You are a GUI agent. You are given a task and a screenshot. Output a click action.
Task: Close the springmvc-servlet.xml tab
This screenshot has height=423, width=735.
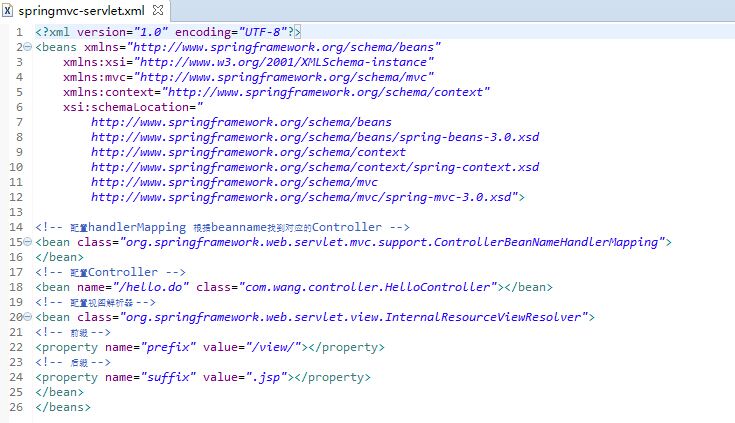pyautogui.click(x=158, y=10)
